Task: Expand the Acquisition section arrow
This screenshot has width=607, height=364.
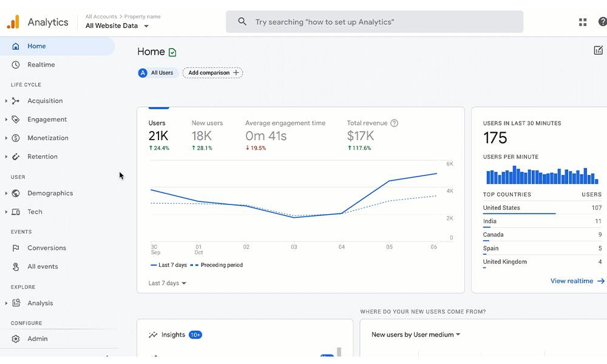Action: tap(6, 101)
